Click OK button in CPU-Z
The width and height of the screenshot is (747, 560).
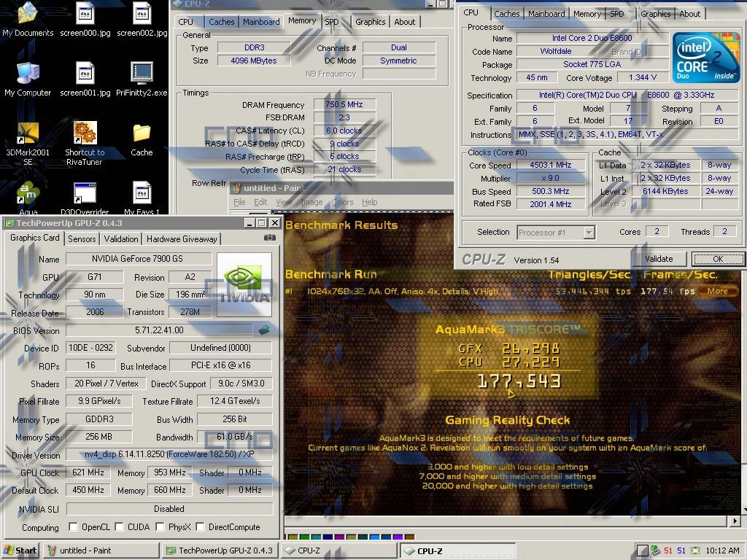tap(718, 259)
